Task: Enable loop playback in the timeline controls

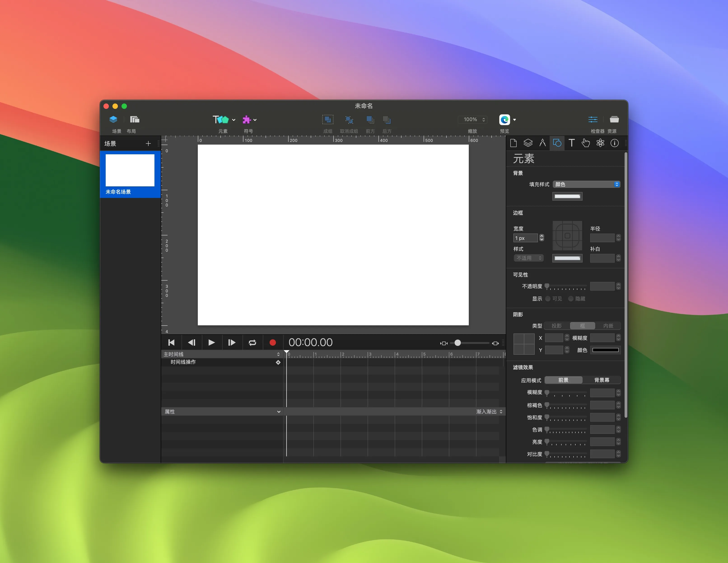Action: pyautogui.click(x=252, y=342)
